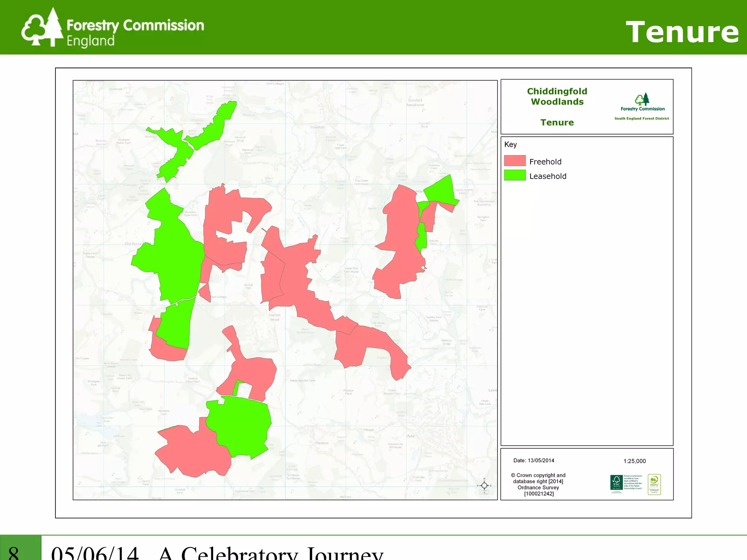Click the Key heading in legend panel
Image resolution: width=747 pixels, height=560 pixels.
510,144
